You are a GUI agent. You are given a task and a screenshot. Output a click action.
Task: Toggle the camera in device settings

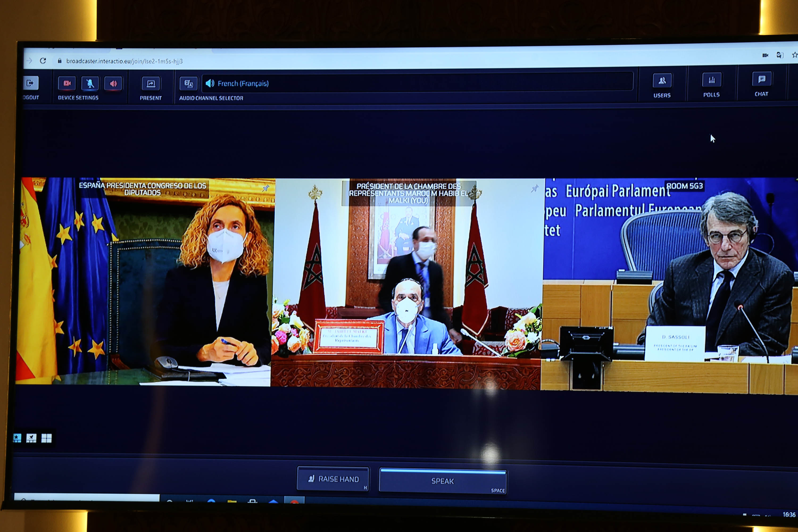67,84
